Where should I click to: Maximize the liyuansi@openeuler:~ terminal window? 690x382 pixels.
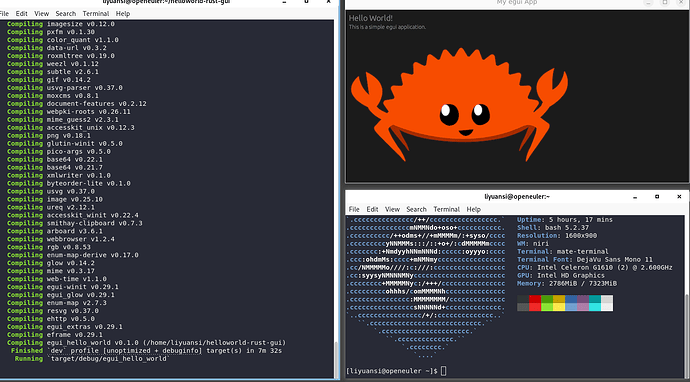tap(657, 197)
